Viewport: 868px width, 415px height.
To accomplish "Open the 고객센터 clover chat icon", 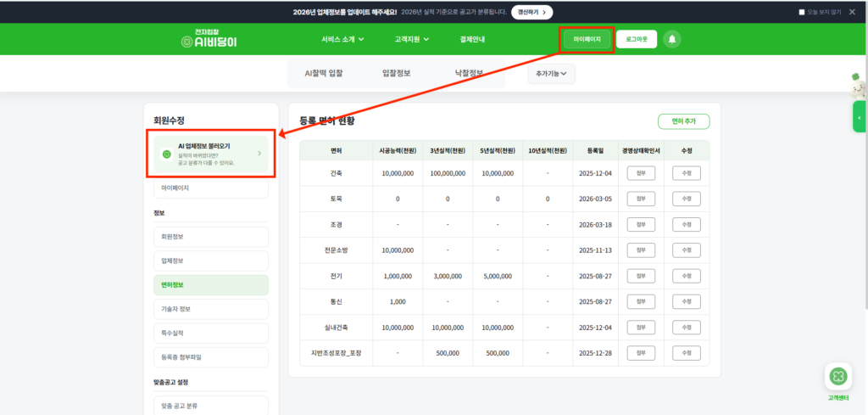I will pyautogui.click(x=838, y=377).
